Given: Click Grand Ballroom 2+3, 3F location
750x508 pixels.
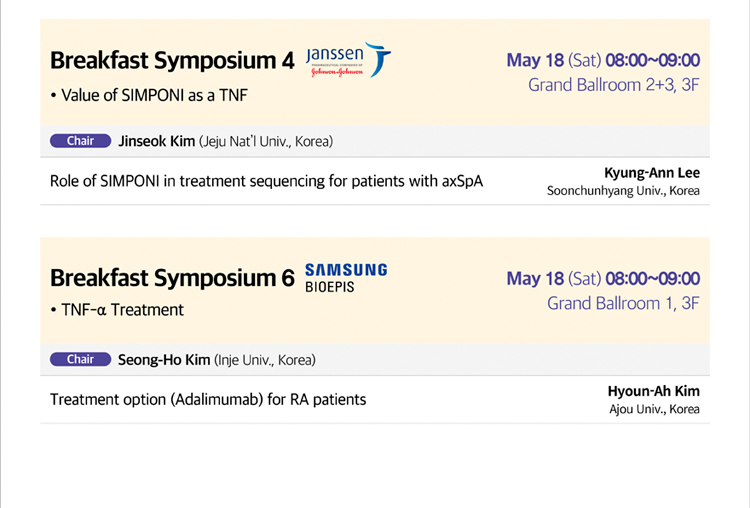Looking at the screenshot, I should coord(614,85).
